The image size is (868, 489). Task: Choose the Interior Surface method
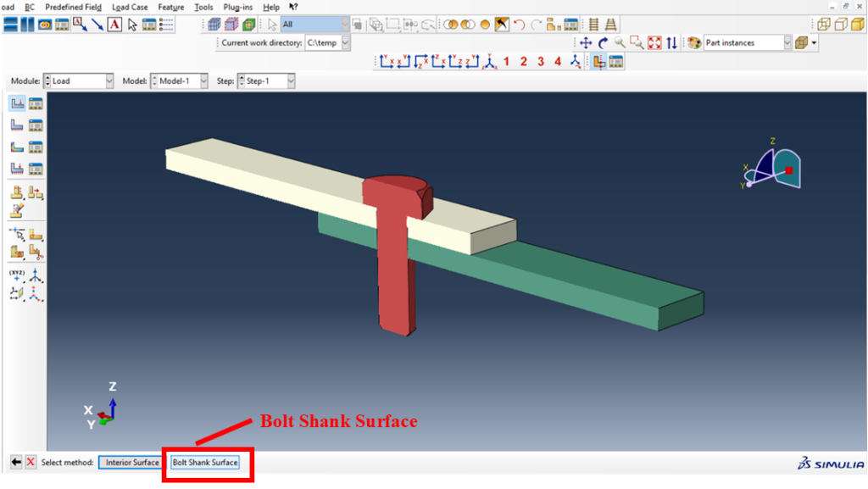point(131,463)
